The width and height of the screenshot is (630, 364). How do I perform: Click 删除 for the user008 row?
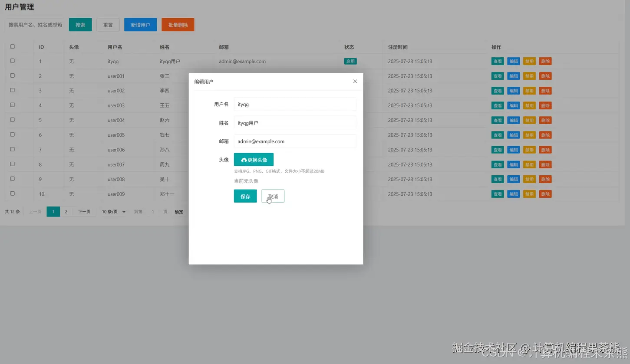click(x=545, y=179)
